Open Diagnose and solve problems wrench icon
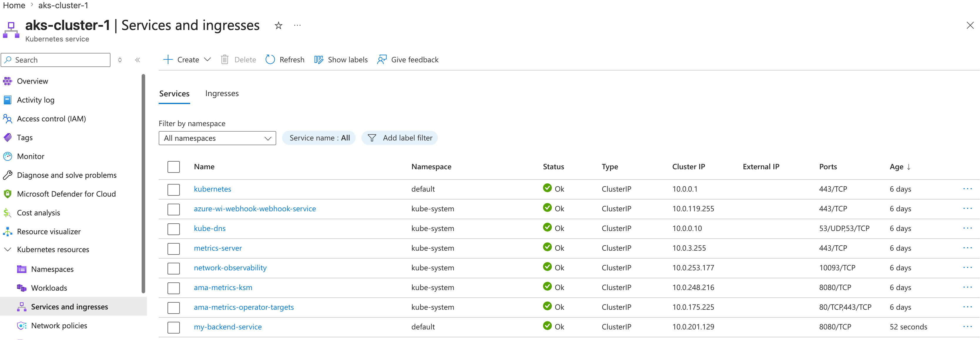980x340 pixels. (x=8, y=175)
